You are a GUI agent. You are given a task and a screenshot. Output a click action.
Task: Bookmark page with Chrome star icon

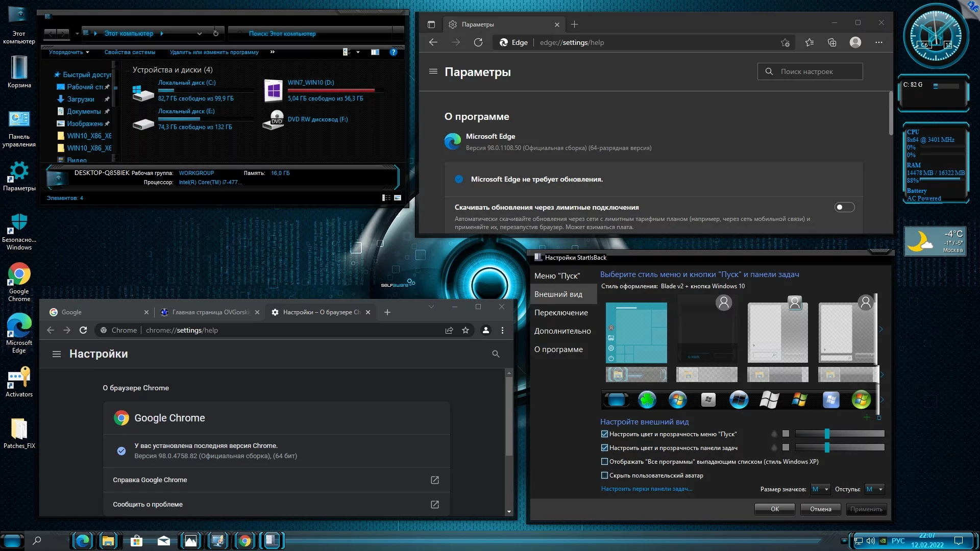pyautogui.click(x=465, y=330)
